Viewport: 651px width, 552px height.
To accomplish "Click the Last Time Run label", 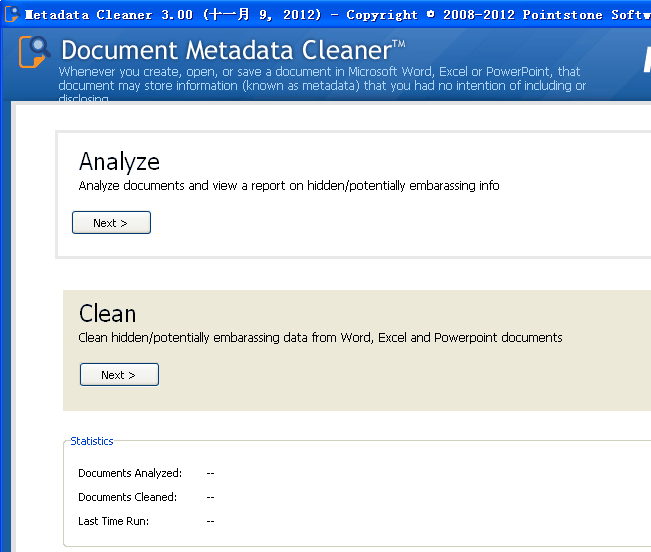I will pos(113,521).
